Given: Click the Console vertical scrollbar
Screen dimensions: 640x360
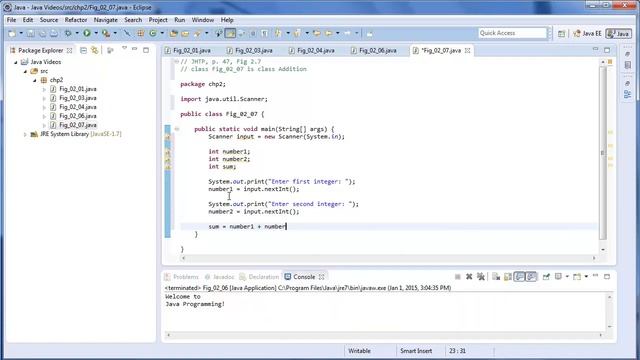Looking at the screenshot, I should 609,312.
